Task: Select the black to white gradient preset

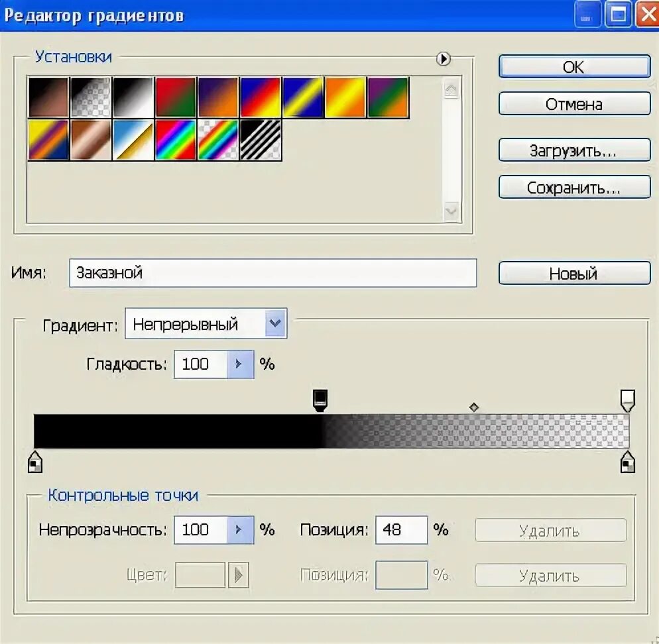Action: 133,97
